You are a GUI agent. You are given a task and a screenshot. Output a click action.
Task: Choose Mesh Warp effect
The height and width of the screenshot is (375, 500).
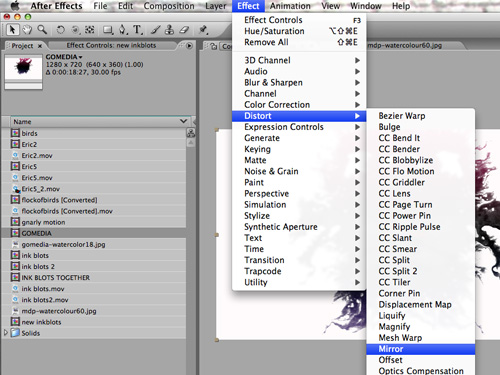(x=421, y=338)
